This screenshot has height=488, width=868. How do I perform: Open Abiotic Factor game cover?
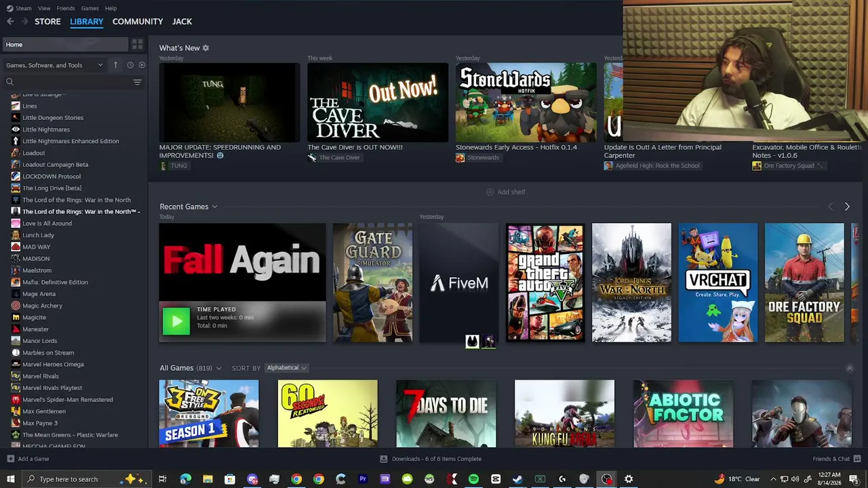(x=684, y=413)
